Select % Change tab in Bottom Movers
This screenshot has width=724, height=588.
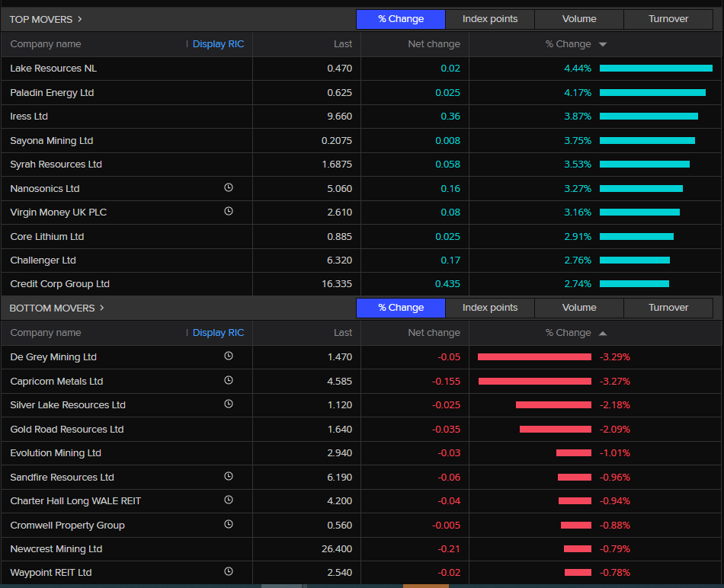(401, 308)
